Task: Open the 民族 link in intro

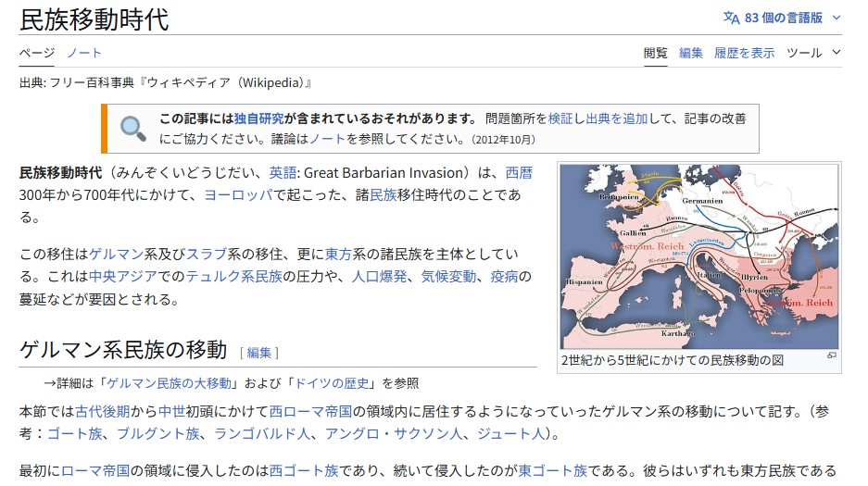Action: click(x=384, y=194)
